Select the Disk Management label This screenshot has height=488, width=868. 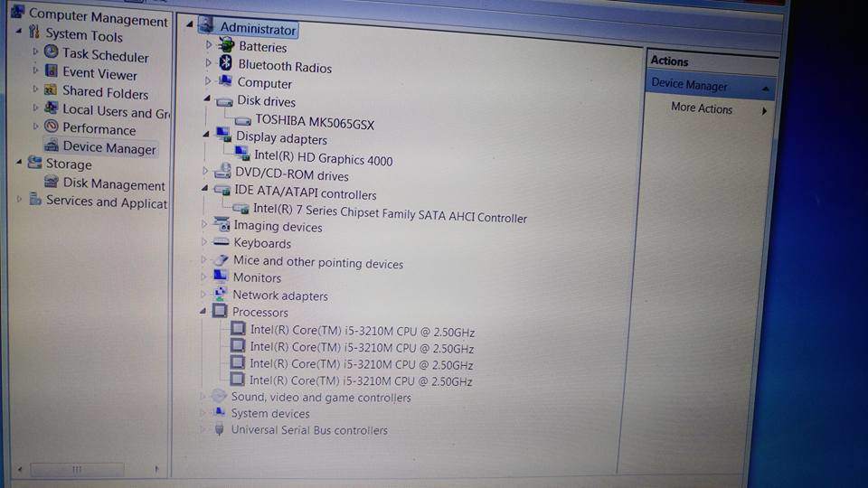point(114,183)
